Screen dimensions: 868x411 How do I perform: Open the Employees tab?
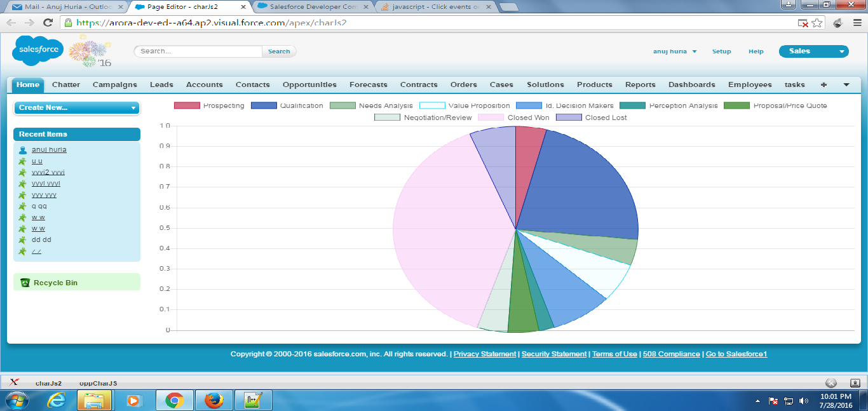pyautogui.click(x=750, y=84)
